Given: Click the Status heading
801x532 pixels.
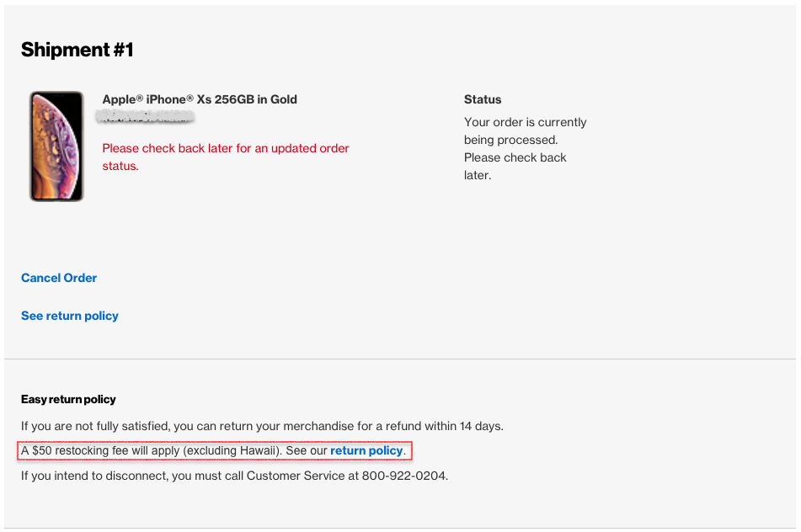Looking at the screenshot, I should (x=483, y=99).
